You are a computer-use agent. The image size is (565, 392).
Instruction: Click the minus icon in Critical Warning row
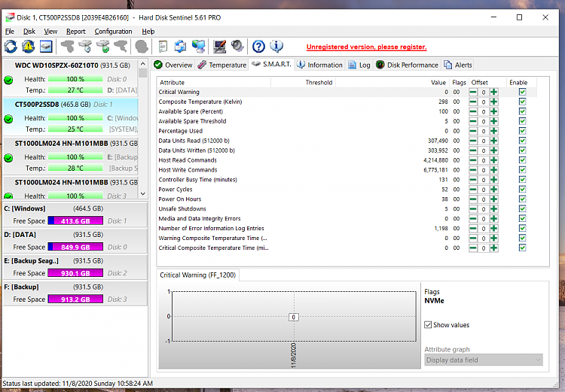point(473,92)
